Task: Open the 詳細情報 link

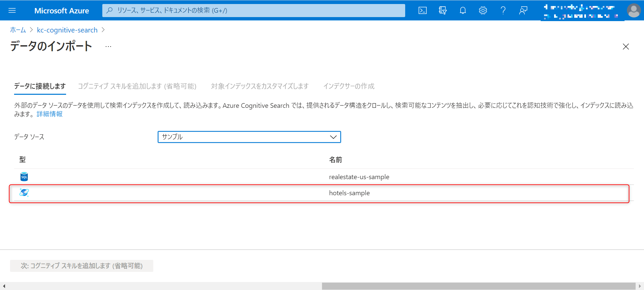Action: [50, 114]
